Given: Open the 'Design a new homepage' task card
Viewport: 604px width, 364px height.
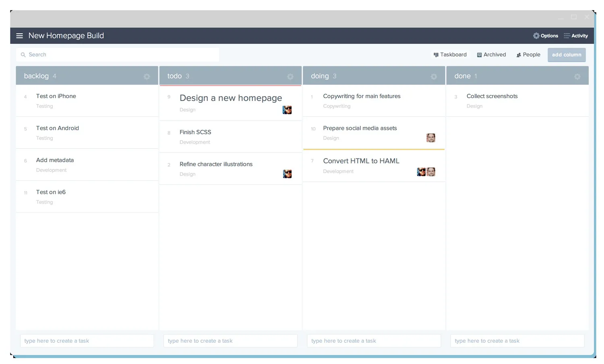Looking at the screenshot, I should click(x=230, y=98).
